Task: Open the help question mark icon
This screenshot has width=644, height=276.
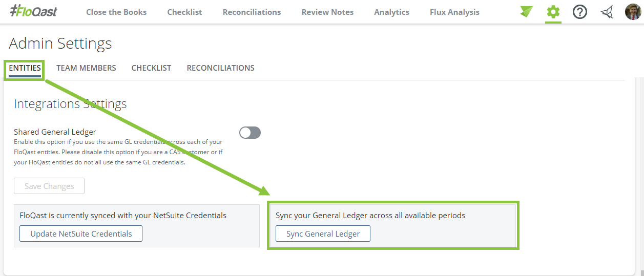Action: click(580, 11)
